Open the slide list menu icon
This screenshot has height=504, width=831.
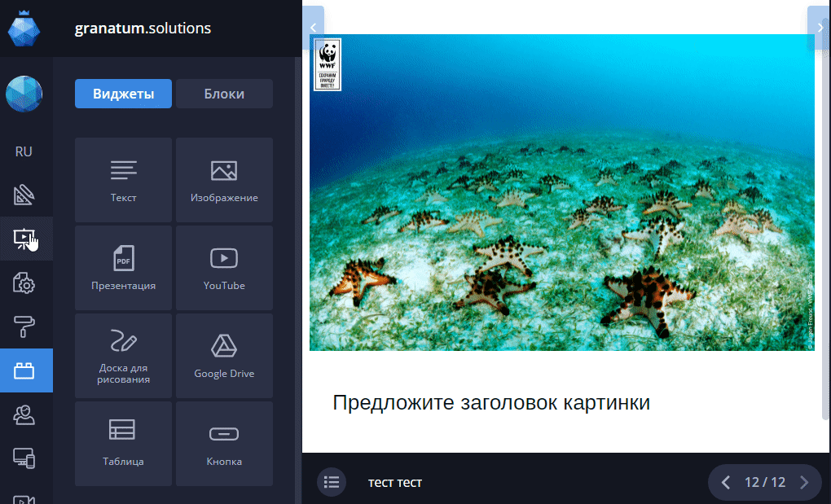[332, 482]
